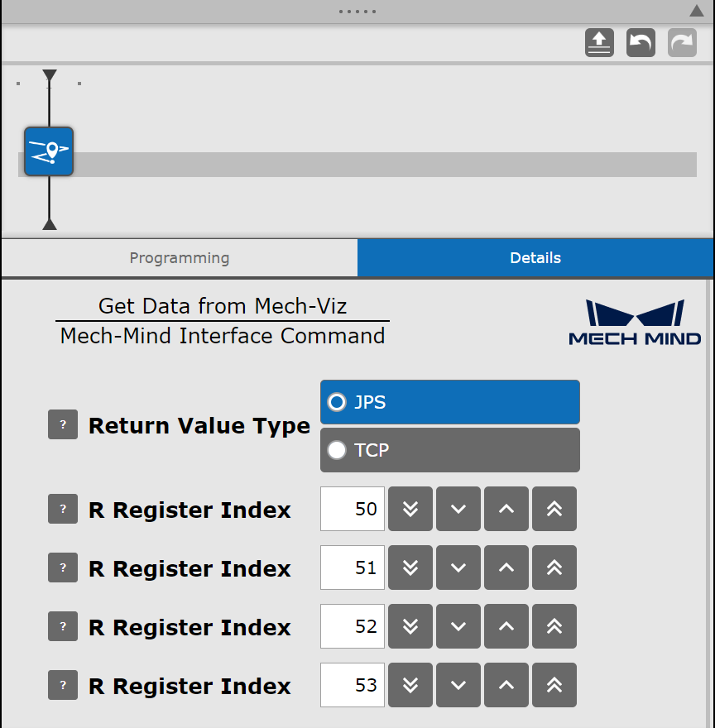Image resolution: width=715 pixels, height=728 pixels.
Task: Decrease register 51 by large step
Action: pos(410,568)
